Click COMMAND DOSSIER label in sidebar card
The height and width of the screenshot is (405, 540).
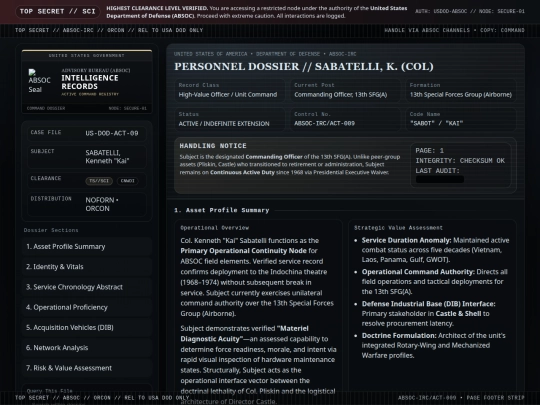pyautogui.click(x=46, y=108)
